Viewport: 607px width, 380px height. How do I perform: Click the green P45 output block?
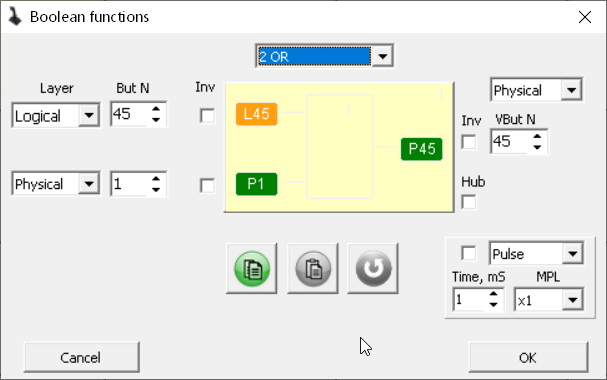coord(422,149)
